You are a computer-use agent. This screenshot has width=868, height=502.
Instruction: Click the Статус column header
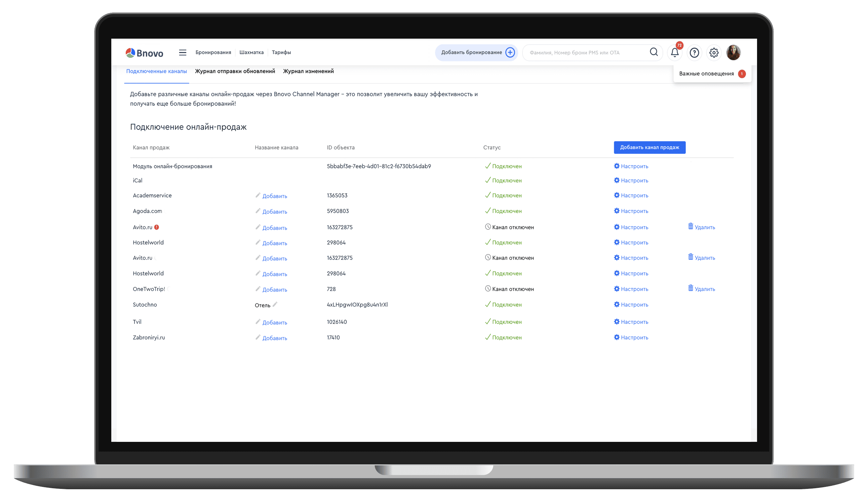pyautogui.click(x=491, y=148)
